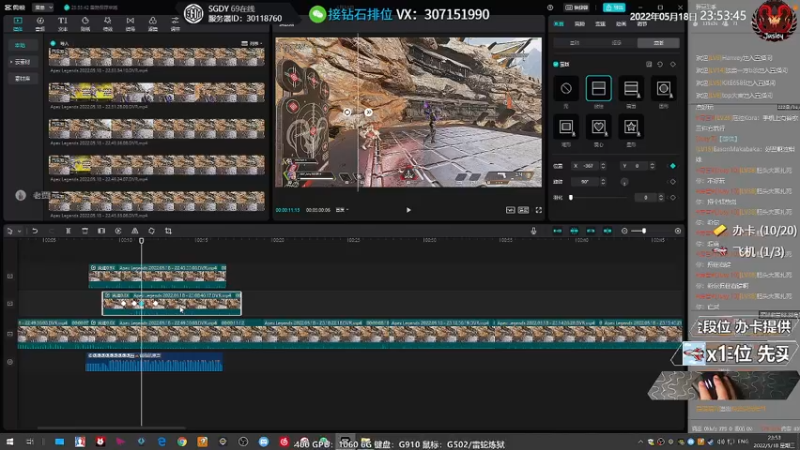
Task: Toggle the position keyframe diamond
Action: coord(672,165)
